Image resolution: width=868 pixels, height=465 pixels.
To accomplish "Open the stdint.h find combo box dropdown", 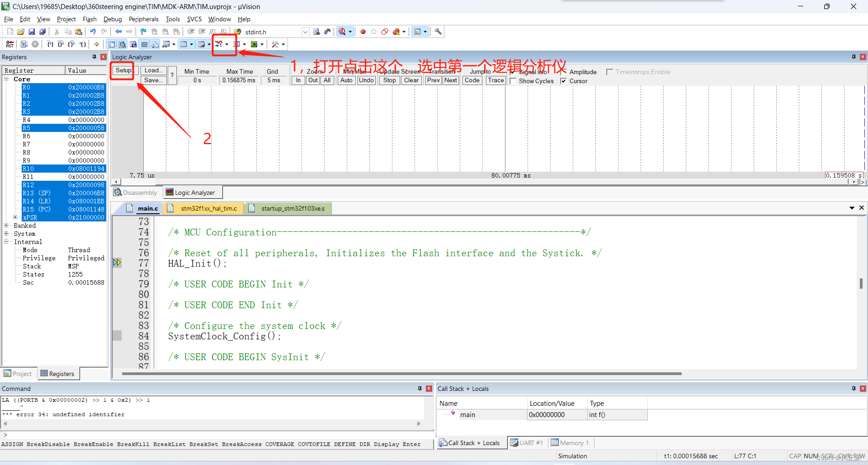I will coord(305,32).
